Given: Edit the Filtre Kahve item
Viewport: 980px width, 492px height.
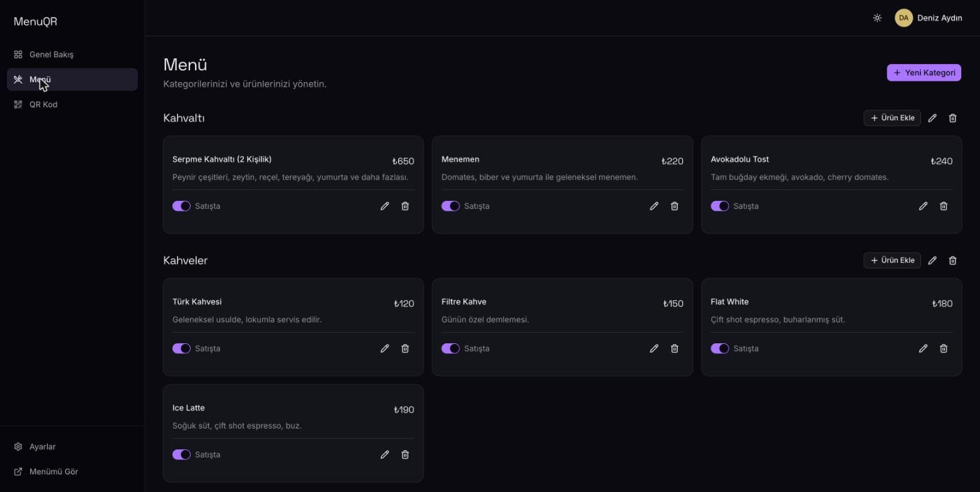Looking at the screenshot, I should [654, 348].
